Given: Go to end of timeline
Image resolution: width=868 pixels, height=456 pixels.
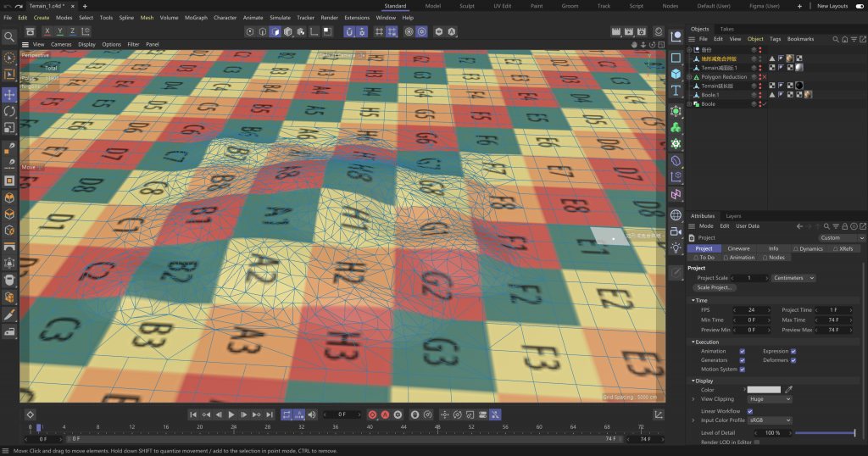Looking at the screenshot, I should click(x=270, y=414).
